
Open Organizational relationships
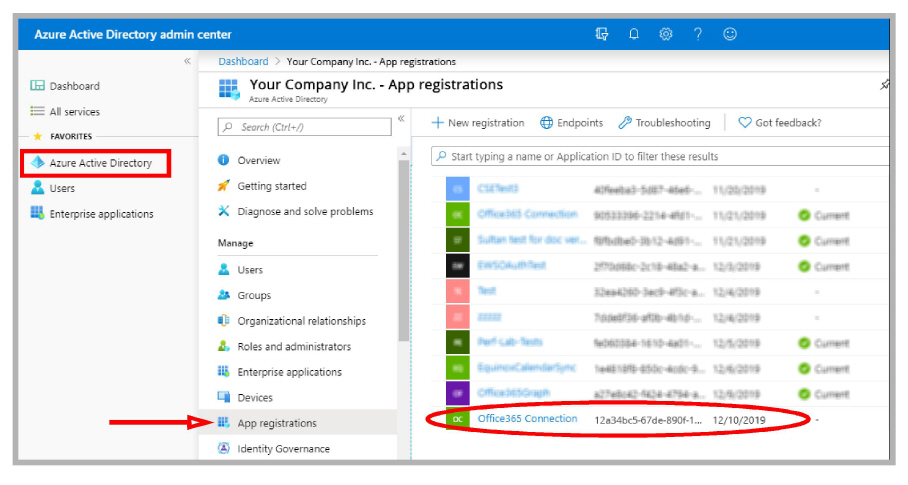click(x=301, y=321)
